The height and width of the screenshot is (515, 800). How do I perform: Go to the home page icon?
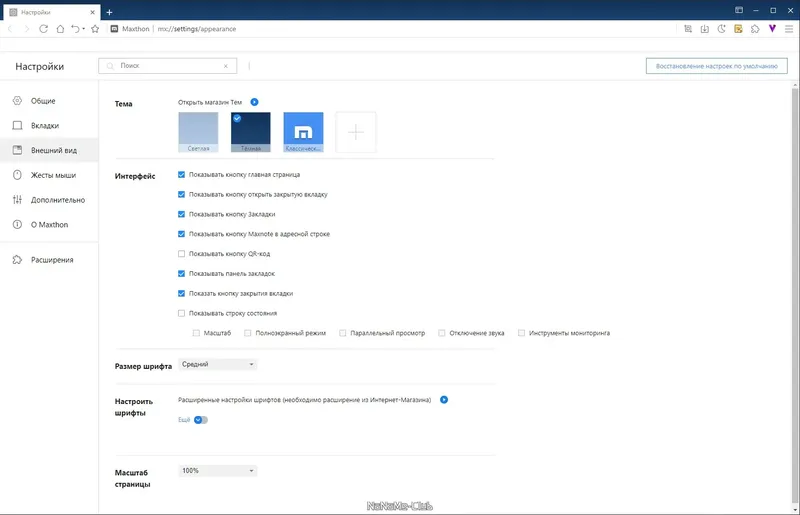click(x=60, y=29)
